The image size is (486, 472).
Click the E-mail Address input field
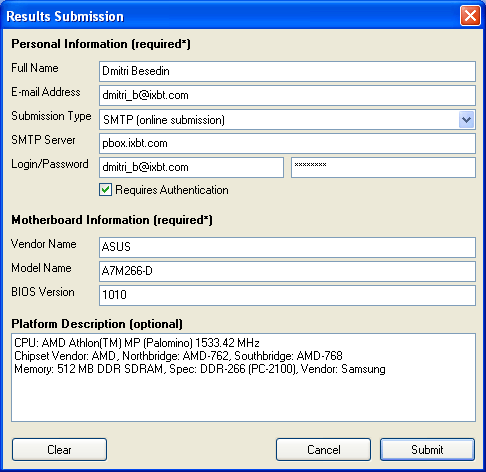(x=287, y=95)
